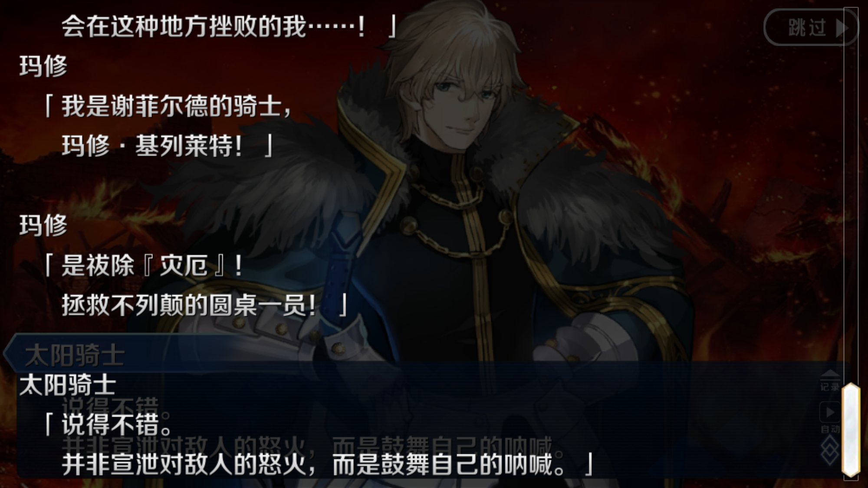Tap the play arrow inside the 跳过 button
Screen dimensions: 868x488
coord(842,28)
